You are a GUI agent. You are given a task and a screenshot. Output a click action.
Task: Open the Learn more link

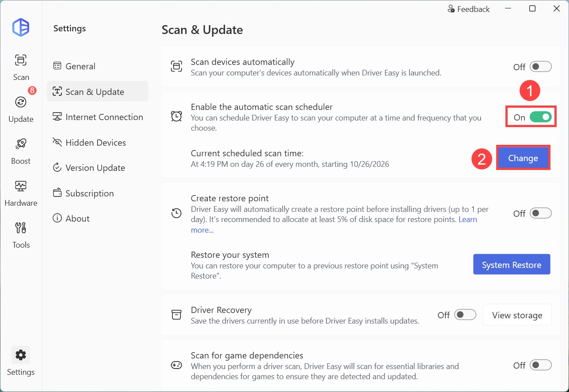(467, 219)
